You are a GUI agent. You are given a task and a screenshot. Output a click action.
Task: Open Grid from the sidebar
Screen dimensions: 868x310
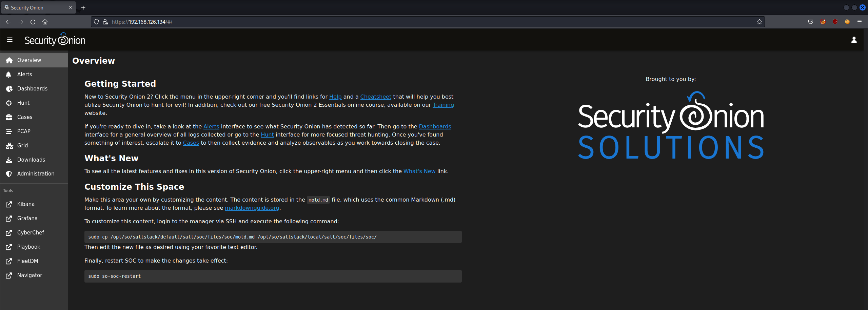(x=34, y=146)
